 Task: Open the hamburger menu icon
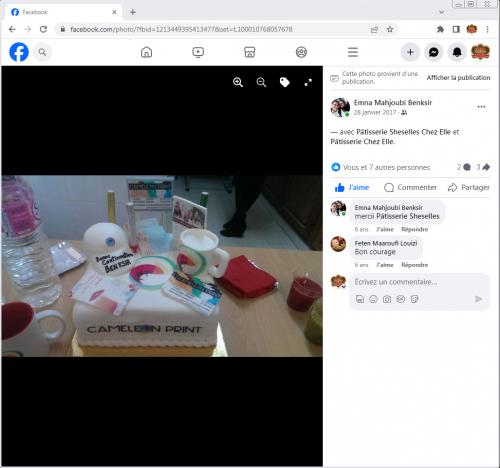(353, 52)
